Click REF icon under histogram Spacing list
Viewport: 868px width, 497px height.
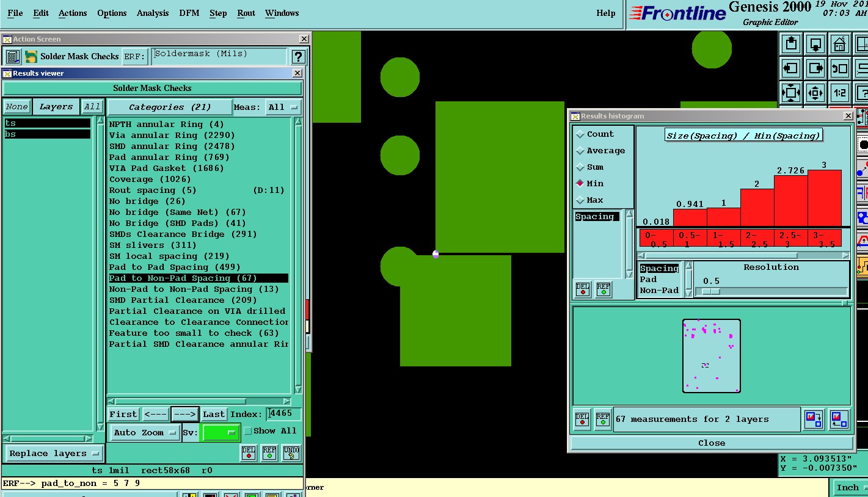(x=603, y=289)
